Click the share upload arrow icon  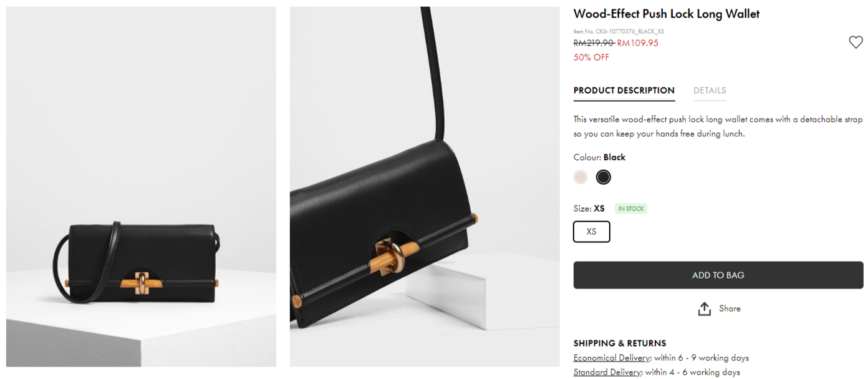(x=705, y=308)
